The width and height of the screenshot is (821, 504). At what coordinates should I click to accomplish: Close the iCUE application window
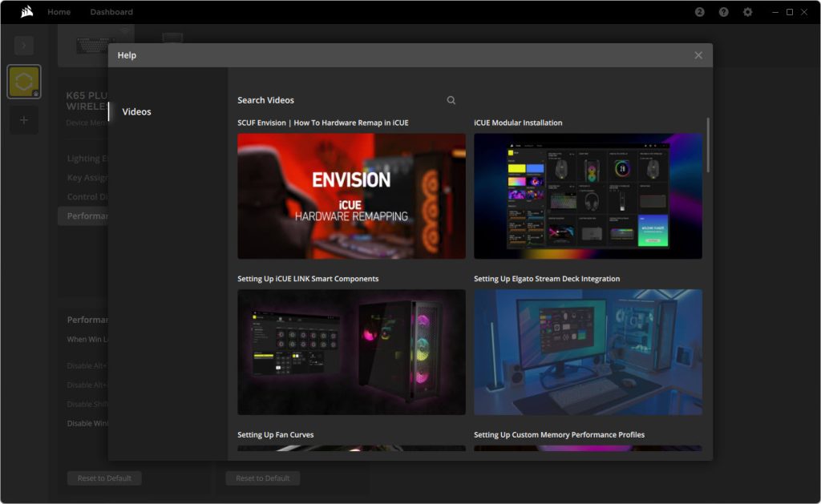point(804,11)
